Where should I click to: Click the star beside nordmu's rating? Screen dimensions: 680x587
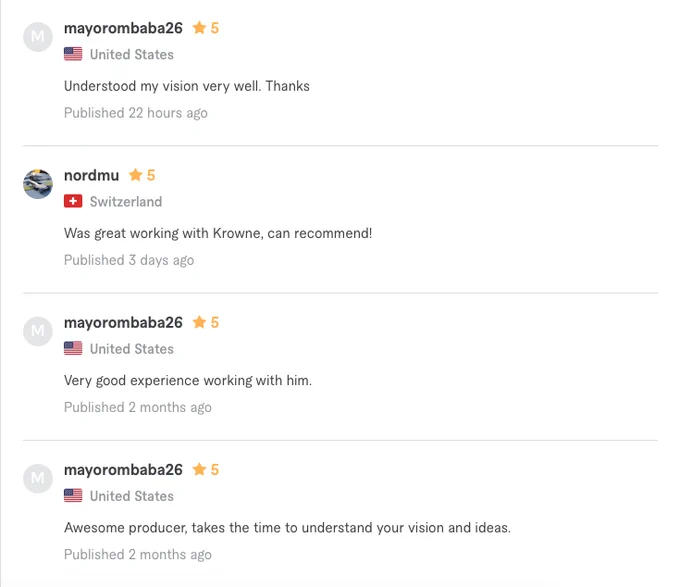[135, 175]
